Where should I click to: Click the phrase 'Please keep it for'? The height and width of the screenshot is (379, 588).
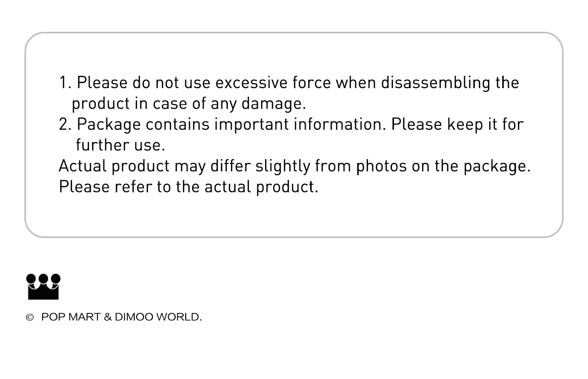click(x=457, y=124)
